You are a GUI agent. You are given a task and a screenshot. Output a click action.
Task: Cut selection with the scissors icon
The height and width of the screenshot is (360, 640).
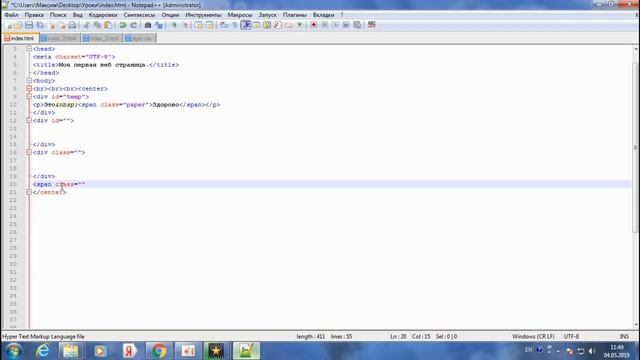86,25
